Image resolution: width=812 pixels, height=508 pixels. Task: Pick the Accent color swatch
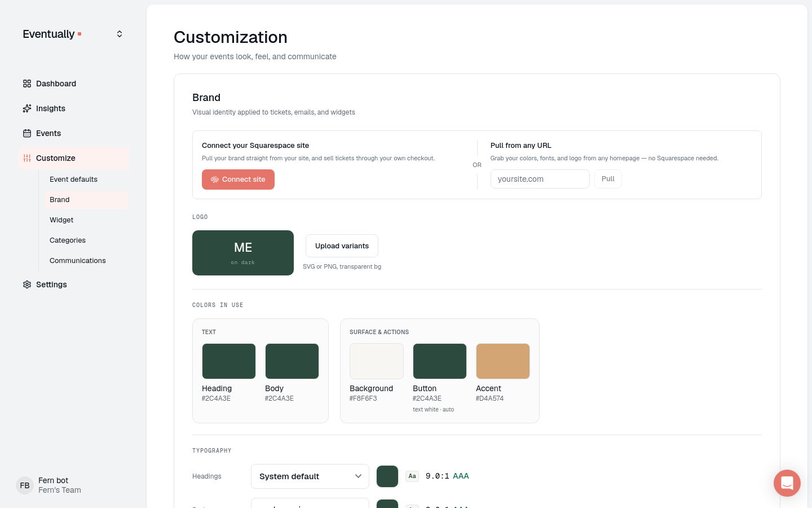(x=503, y=361)
